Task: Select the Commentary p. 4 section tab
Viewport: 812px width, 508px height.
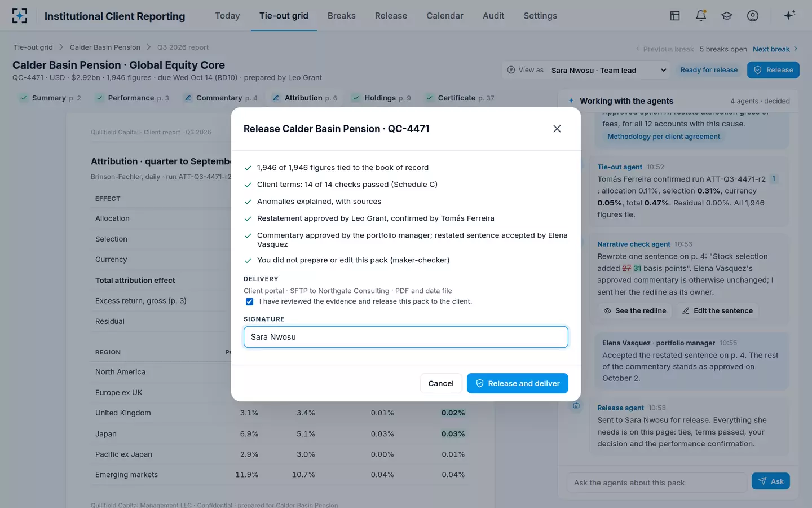Action: coord(221,98)
